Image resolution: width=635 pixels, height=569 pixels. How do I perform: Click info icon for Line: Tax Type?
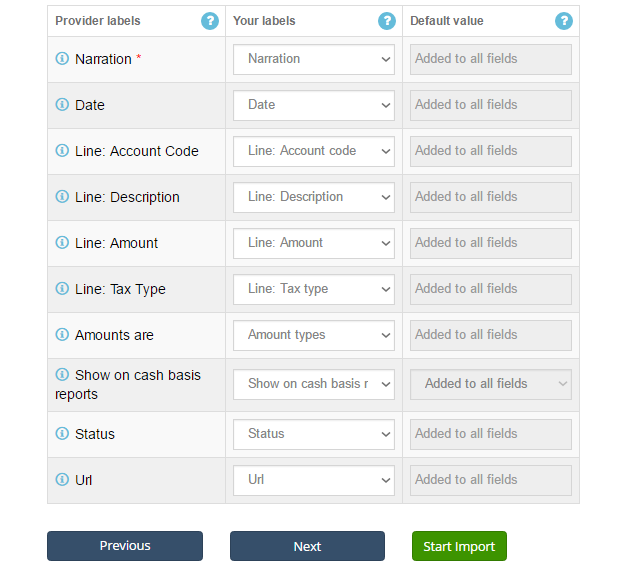pyautogui.click(x=62, y=289)
